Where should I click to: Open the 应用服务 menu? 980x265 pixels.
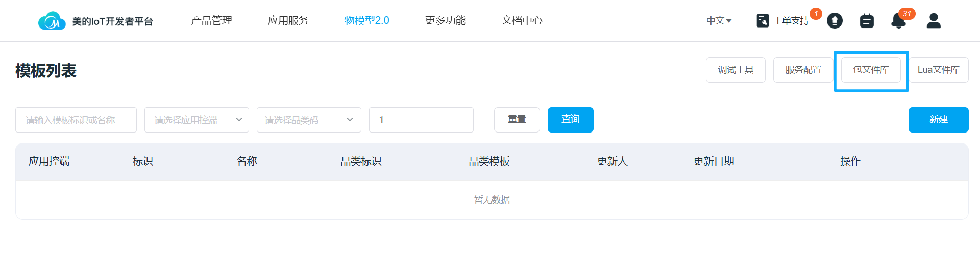tap(288, 20)
